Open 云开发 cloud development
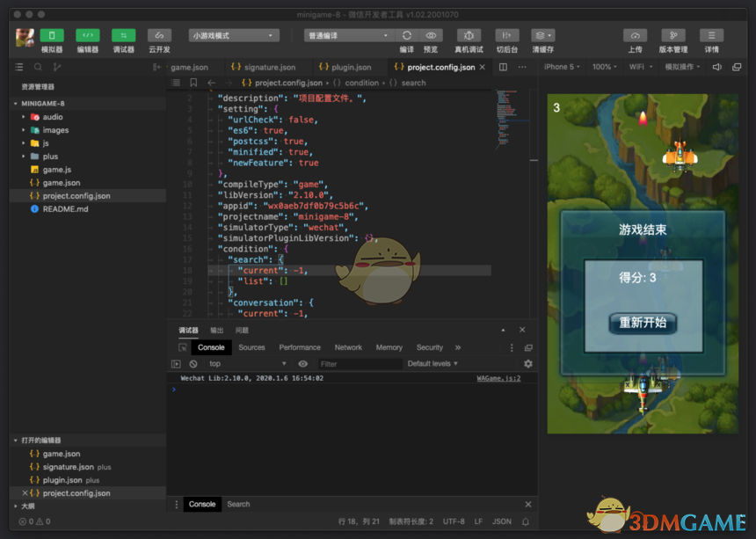This screenshot has height=539, width=756. 159,35
